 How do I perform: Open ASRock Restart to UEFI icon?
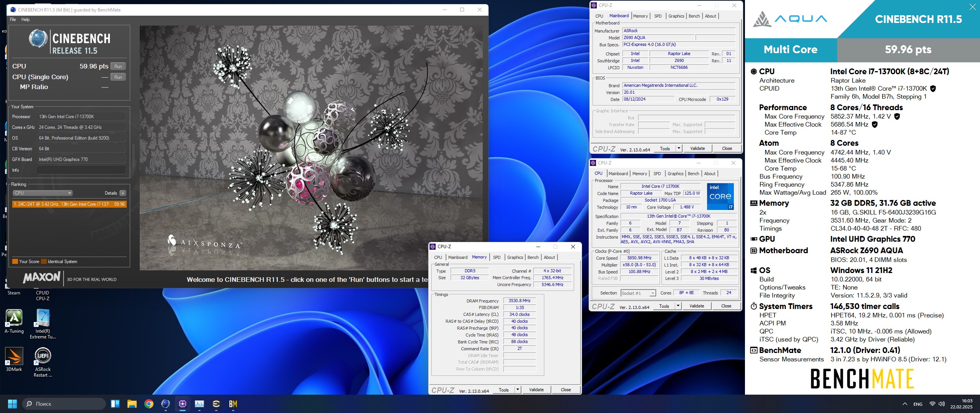pos(42,362)
